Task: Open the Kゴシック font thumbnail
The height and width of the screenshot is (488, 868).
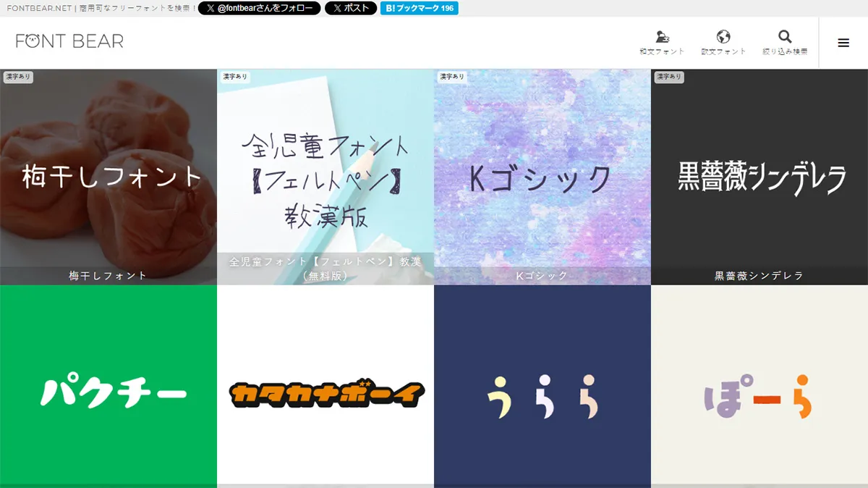Action: tap(542, 174)
